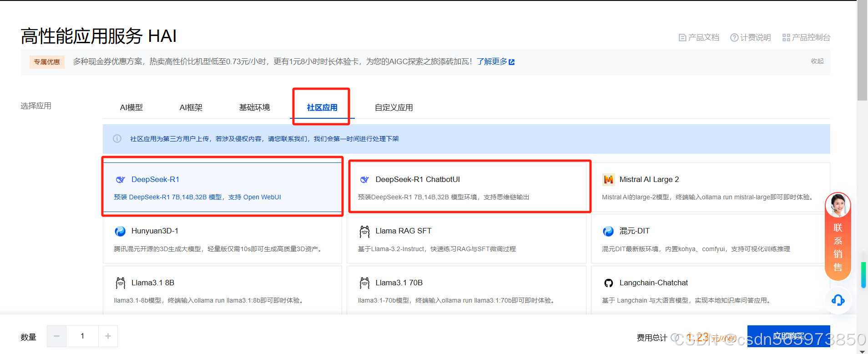
Task: Select the DeepSeek-R1 ChatbotUI card
Action: (466, 187)
